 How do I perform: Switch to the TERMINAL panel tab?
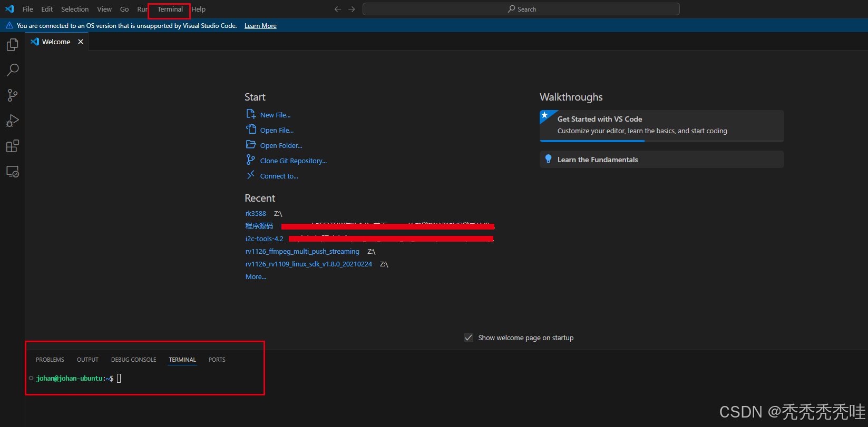tap(182, 360)
